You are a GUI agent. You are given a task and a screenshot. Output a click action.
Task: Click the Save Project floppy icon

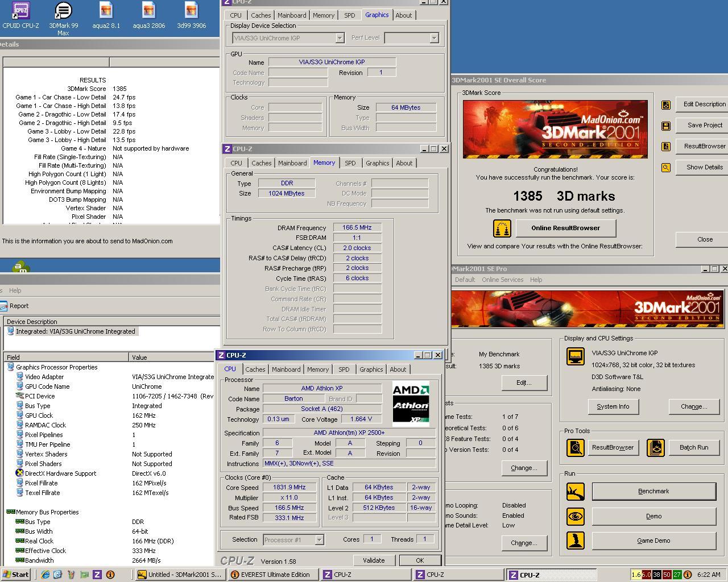tap(665, 126)
